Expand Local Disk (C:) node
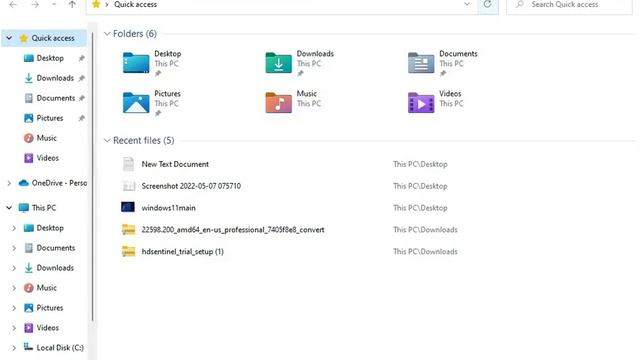640x360 pixels. pyautogui.click(x=14, y=348)
